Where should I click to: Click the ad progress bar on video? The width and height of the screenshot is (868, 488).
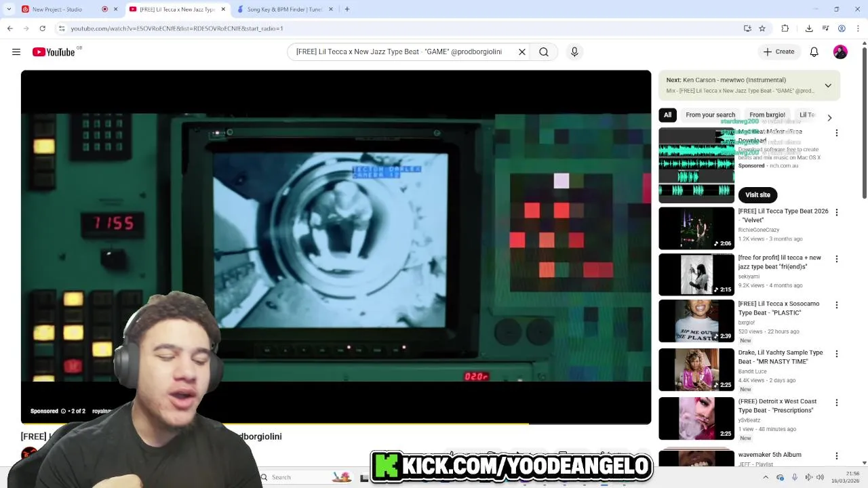click(336, 424)
